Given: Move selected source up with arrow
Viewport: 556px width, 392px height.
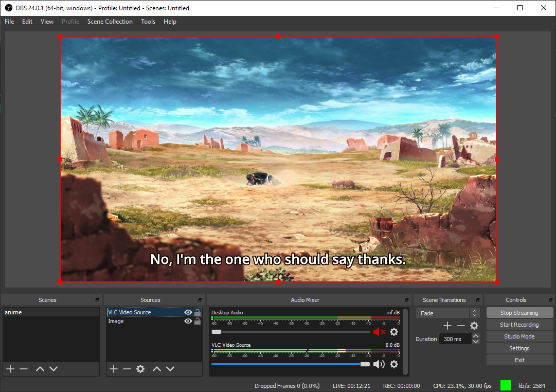Looking at the screenshot, I should (x=157, y=369).
